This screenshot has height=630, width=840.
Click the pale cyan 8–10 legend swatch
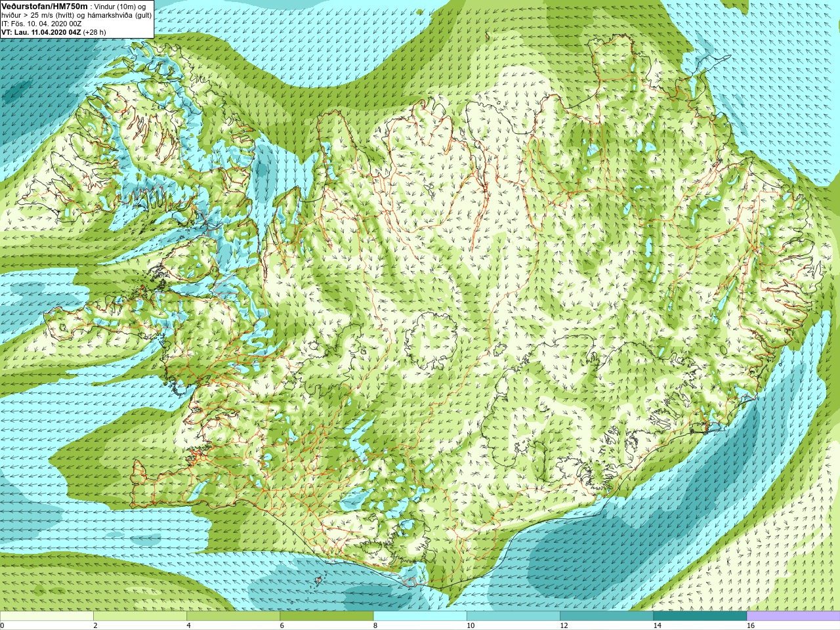(x=420, y=616)
